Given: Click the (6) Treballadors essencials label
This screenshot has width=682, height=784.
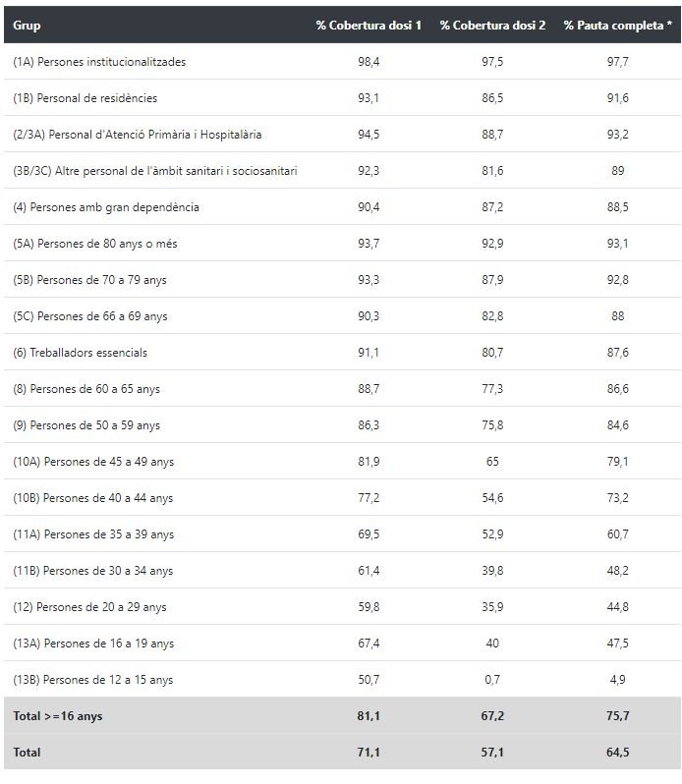Looking at the screenshot, I should tap(80, 353).
